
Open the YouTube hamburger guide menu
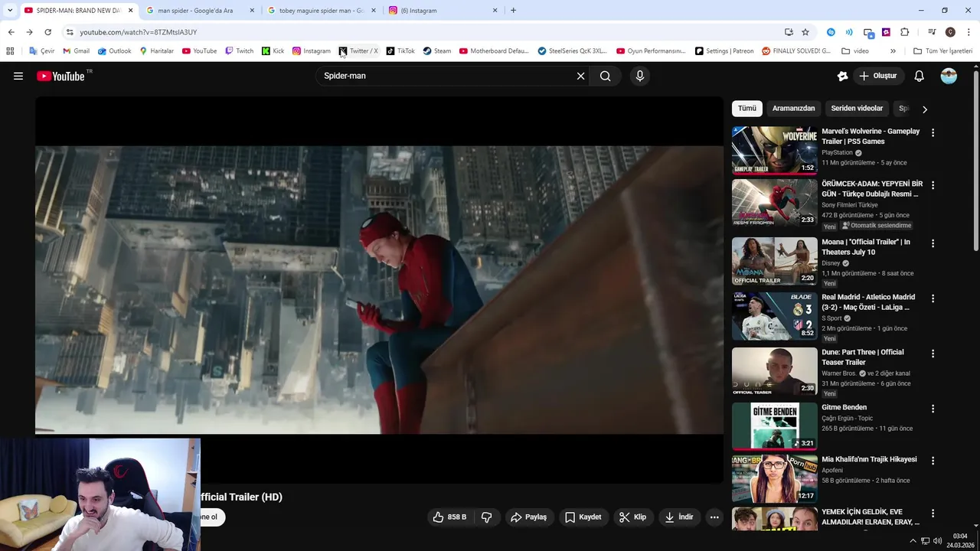[x=18, y=76]
